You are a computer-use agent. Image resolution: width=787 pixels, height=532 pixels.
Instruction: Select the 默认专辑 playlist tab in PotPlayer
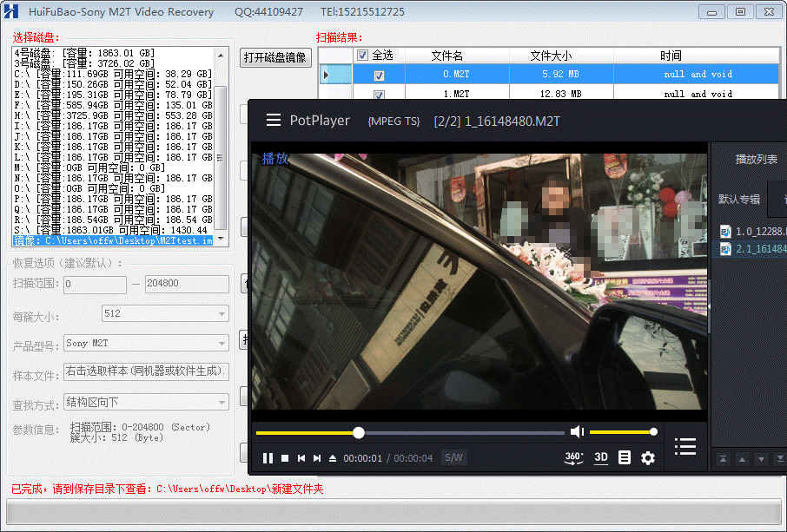click(739, 200)
